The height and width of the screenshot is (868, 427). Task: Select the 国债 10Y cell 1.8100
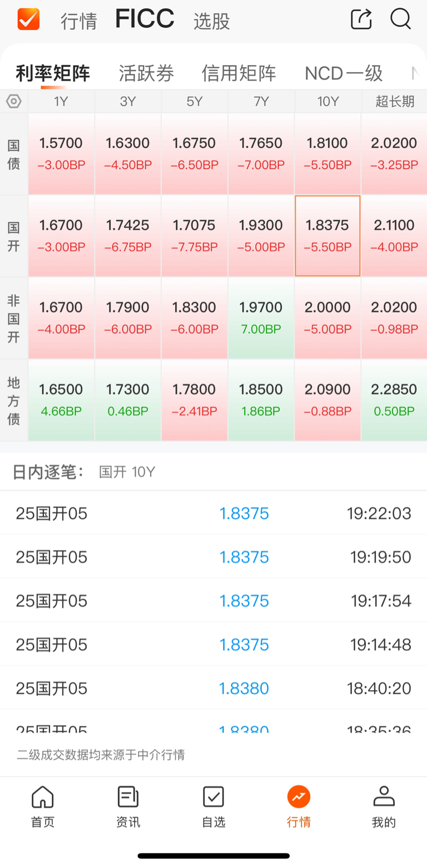pyautogui.click(x=328, y=153)
